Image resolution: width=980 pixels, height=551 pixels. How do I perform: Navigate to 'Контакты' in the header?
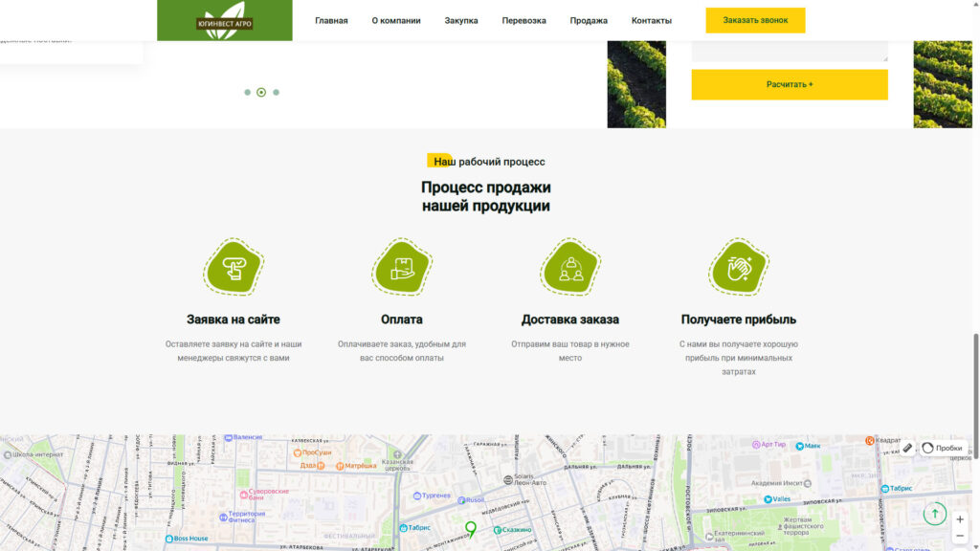[x=651, y=20]
